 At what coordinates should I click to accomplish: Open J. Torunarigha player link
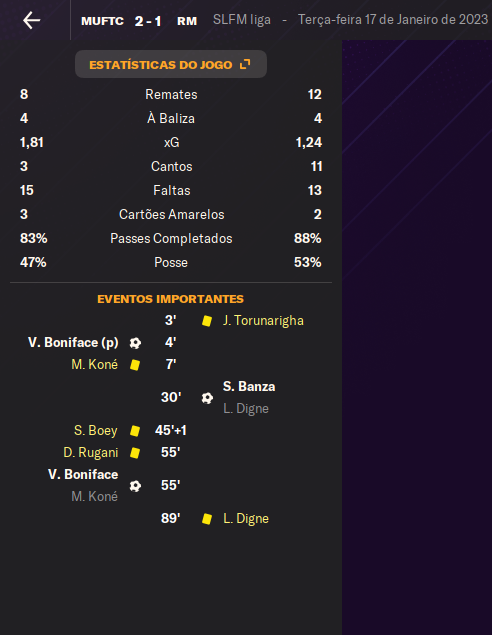263,321
